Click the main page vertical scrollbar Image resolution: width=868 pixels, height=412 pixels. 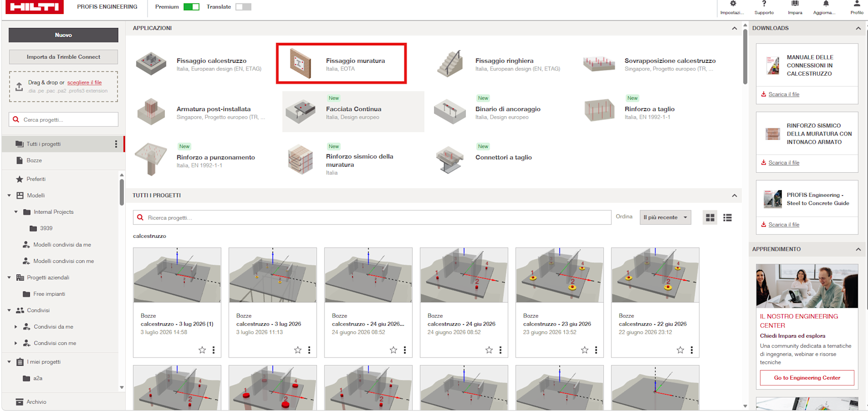745,55
